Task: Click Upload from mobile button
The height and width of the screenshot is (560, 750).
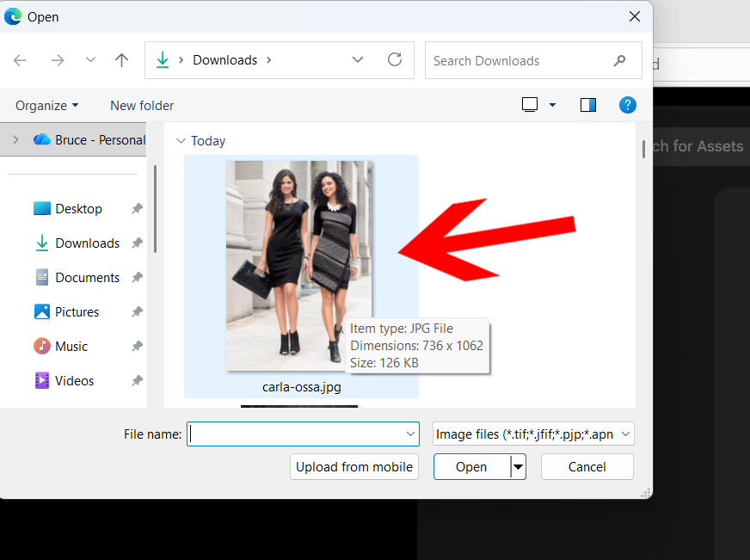Action: pos(354,467)
